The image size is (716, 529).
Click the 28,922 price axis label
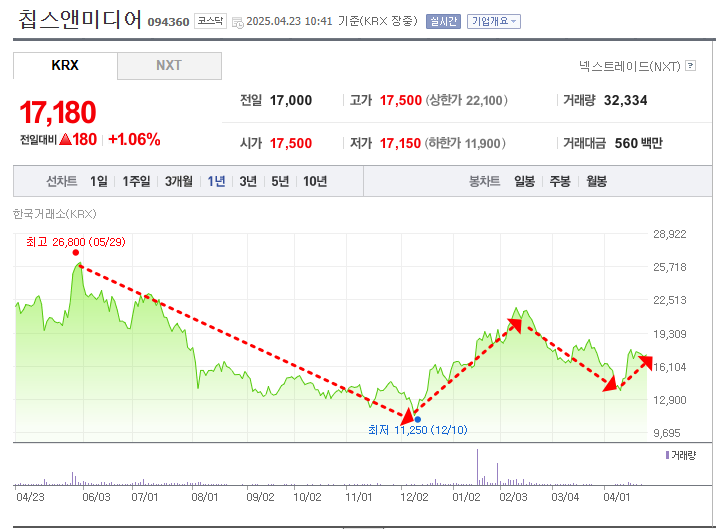(x=669, y=234)
